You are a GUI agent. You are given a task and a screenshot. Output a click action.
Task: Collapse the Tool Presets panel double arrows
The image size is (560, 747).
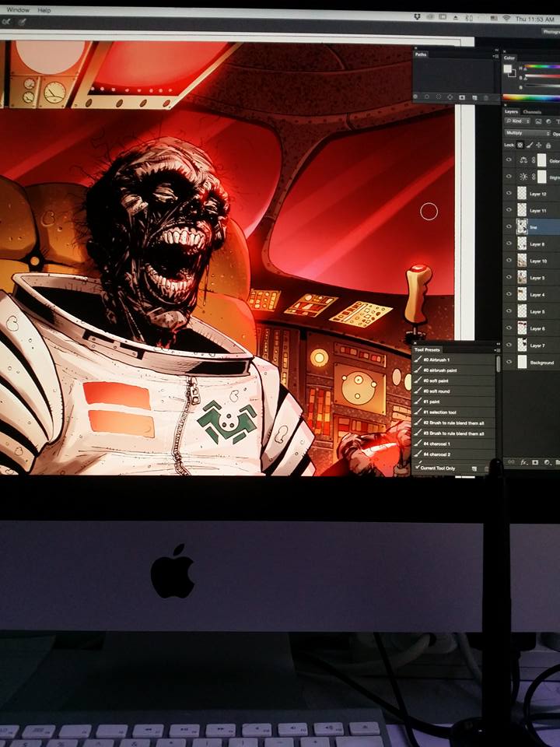click(498, 343)
